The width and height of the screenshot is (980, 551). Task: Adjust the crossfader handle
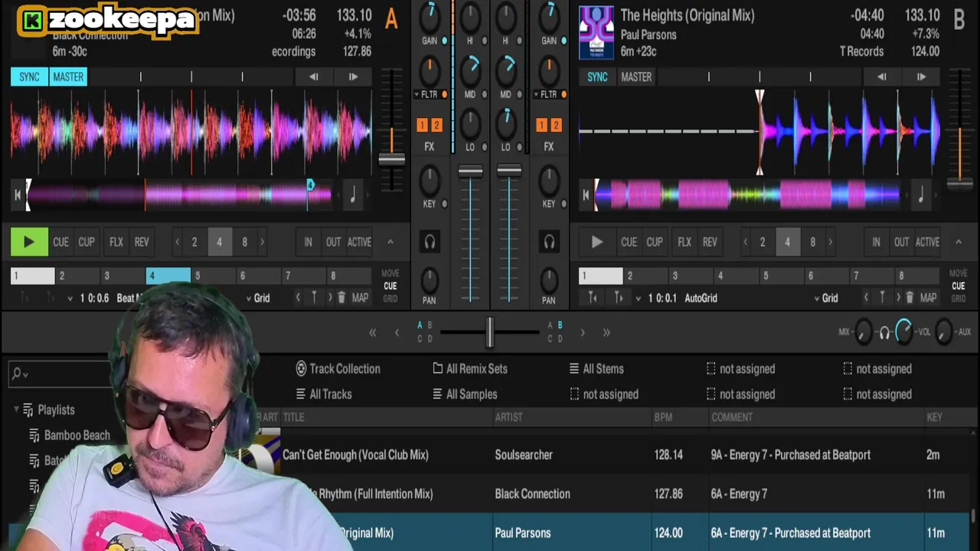[489, 332]
